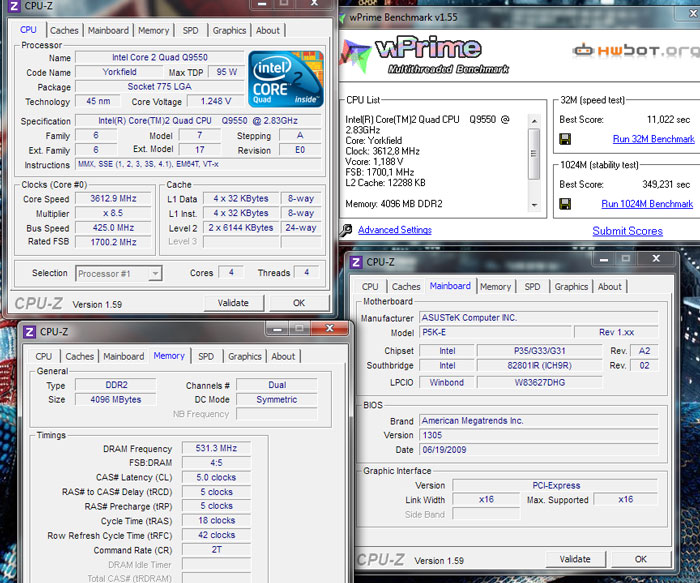Select About tab in the Memory CPU-Z window

click(283, 356)
